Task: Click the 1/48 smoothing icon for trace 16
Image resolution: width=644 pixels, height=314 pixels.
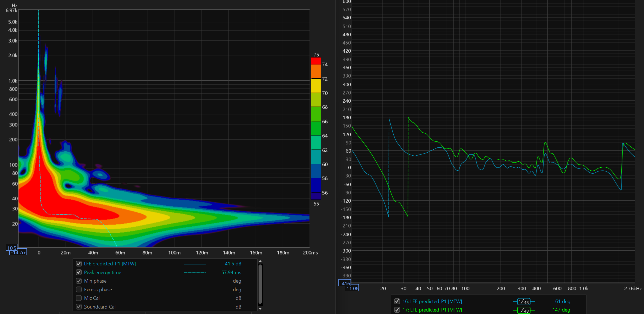Action: pos(524,302)
